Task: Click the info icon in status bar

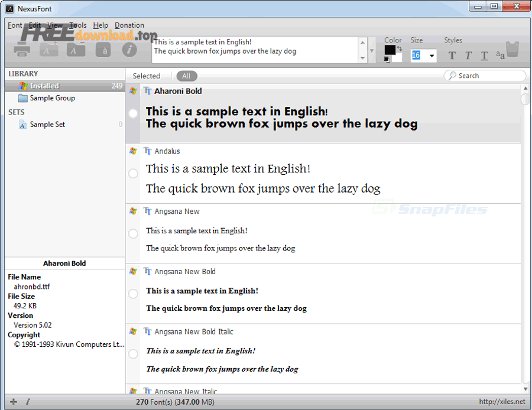Action: [x=28, y=402]
